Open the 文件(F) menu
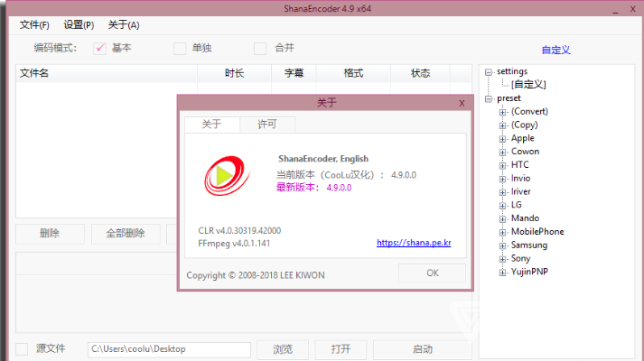The width and height of the screenshot is (644, 361). 34,25
